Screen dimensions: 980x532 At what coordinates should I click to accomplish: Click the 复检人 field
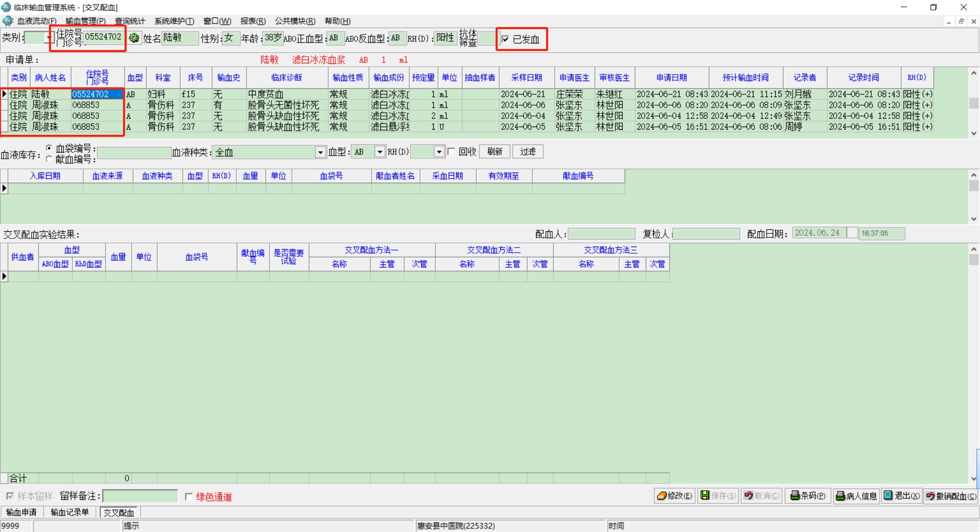[x=706, y=233]
